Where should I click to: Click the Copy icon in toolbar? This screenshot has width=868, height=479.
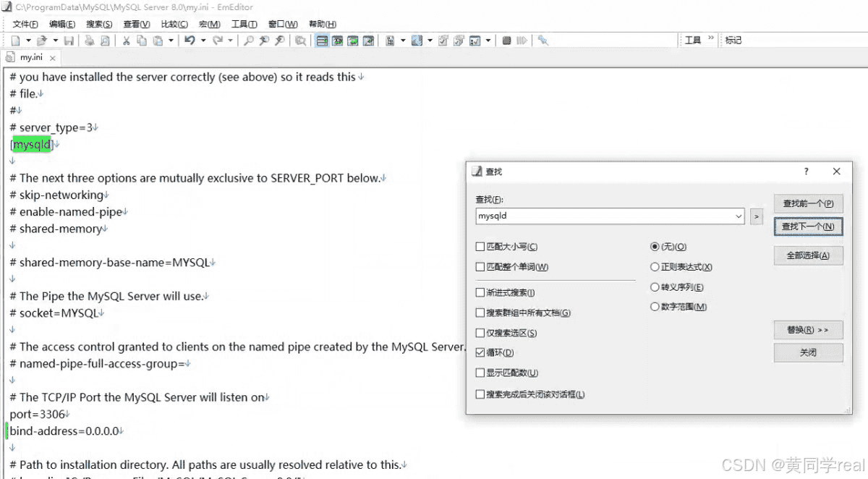point(142,41)
